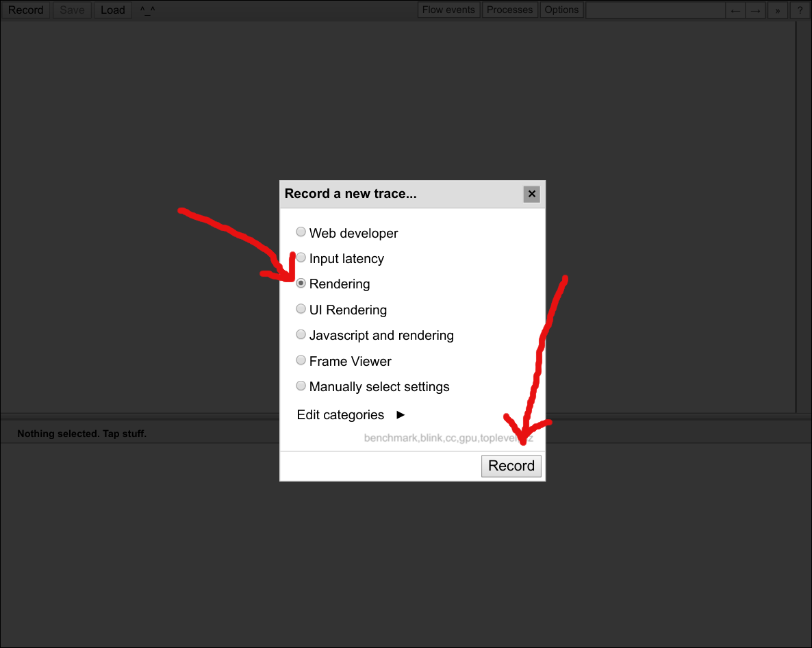
Task: Go to previous result with left arrow
Action: pyautogui.click(x=735, y=10)
